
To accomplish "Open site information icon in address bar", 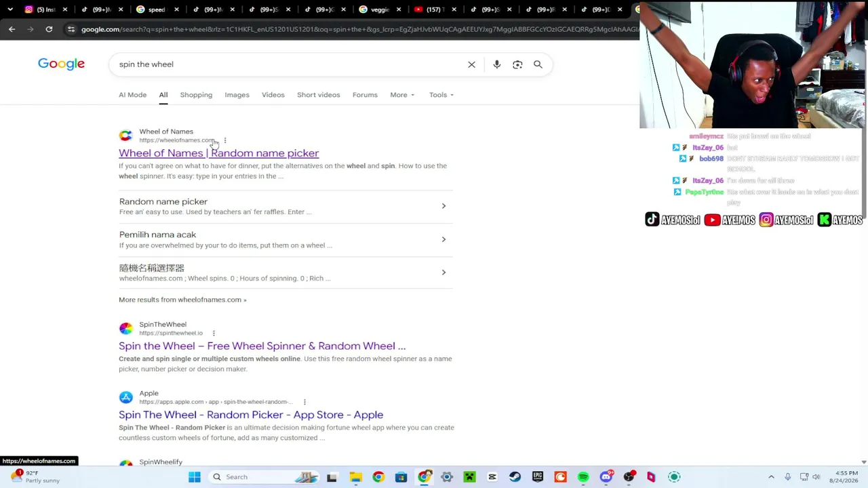I will tap(71, 29).
